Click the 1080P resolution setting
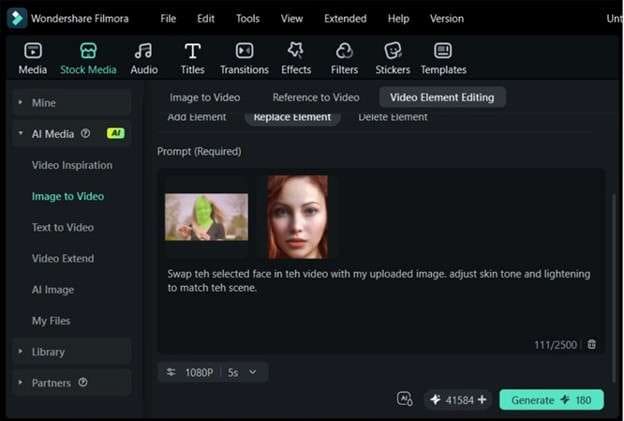This screenshot has height=421, width=624. (x=199, y=372)
